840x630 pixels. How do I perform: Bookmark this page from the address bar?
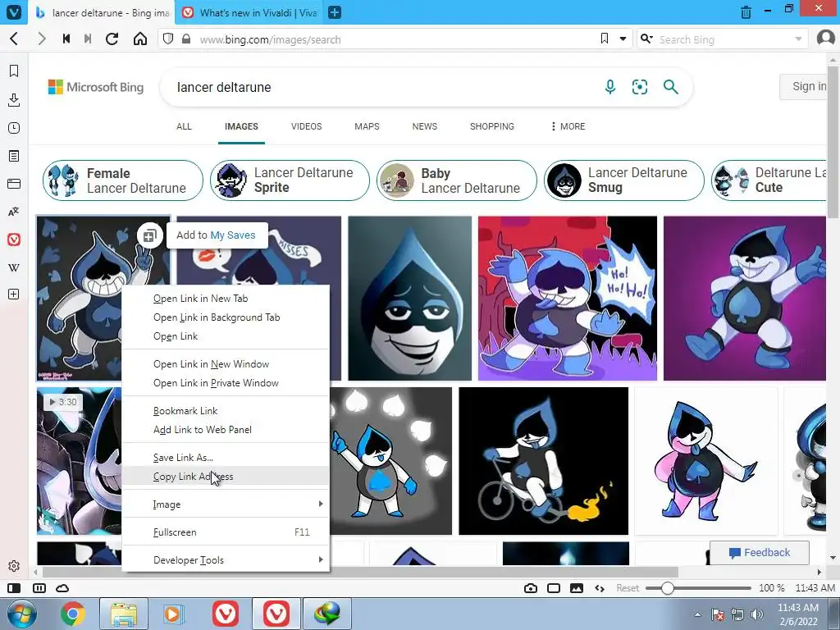[605, 39]
